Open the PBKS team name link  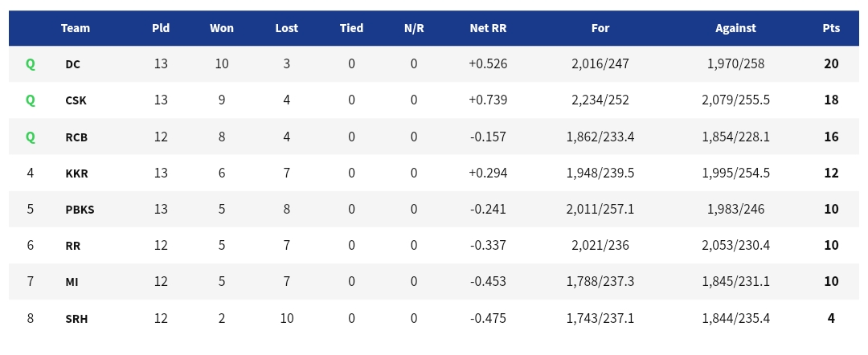point(80,210)
